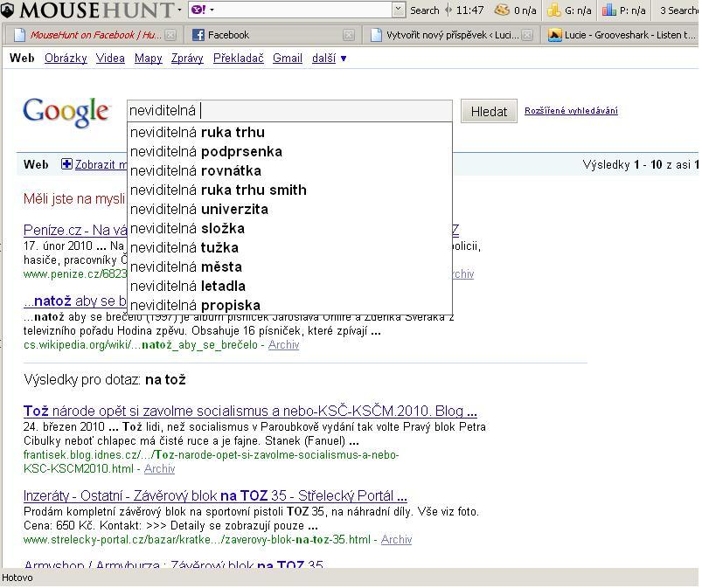702x588 pixels.
Task: Select suggestion neviditelná ruka trhu smith
Action: pyautogui.click(x=289, y=190)
